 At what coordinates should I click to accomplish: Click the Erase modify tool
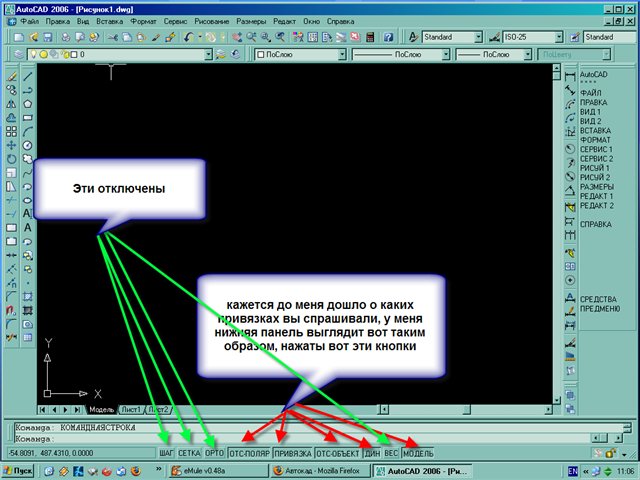pos(10,75)
